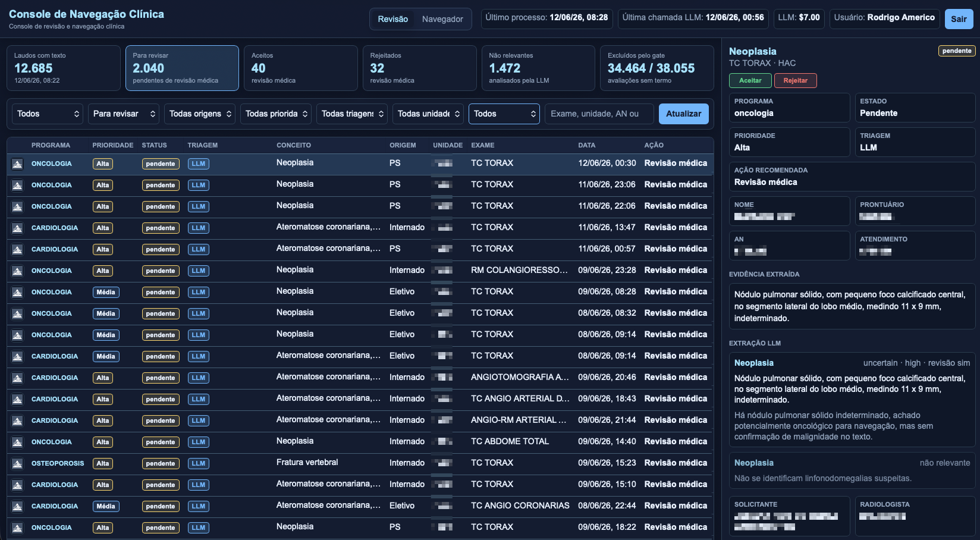Click the PRIORIDADE column header
The width and height of the screenshot is (980, 540).
[x=113, y=145]
